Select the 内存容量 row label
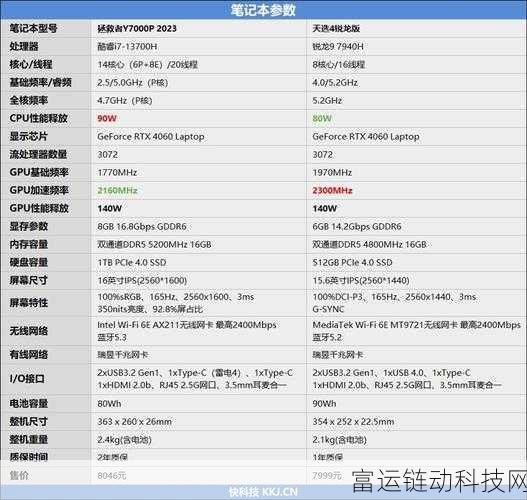Viewport: 527px width, 500px height. [x=29, y=244]
